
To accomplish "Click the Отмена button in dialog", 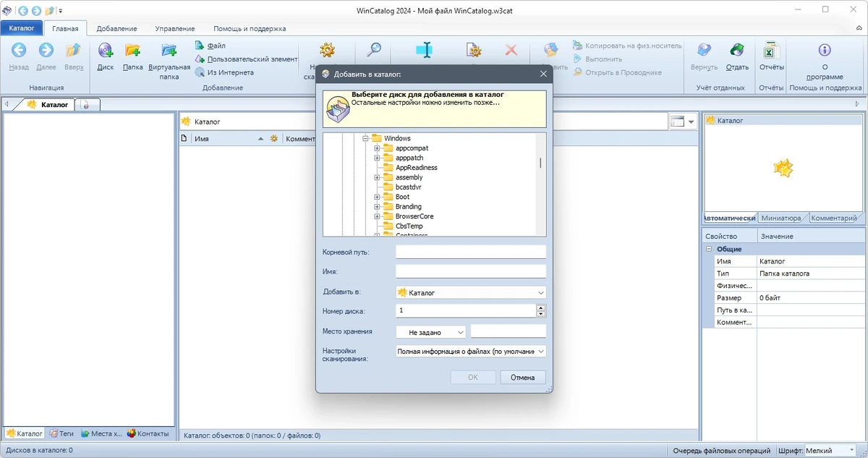I will point(522,377).
